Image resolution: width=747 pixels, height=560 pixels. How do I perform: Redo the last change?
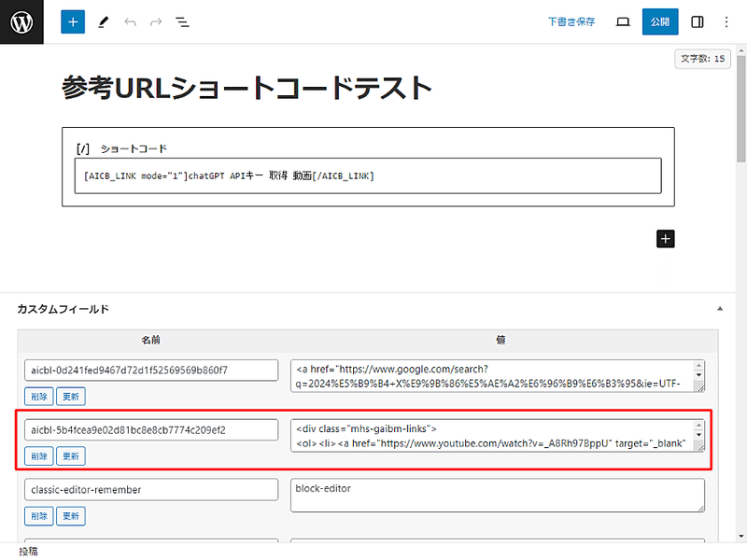(x=156, y=21)
